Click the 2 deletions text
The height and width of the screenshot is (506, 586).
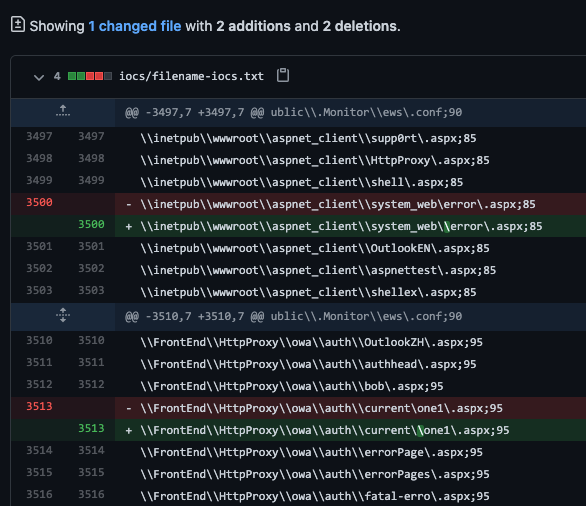point(360,26)
